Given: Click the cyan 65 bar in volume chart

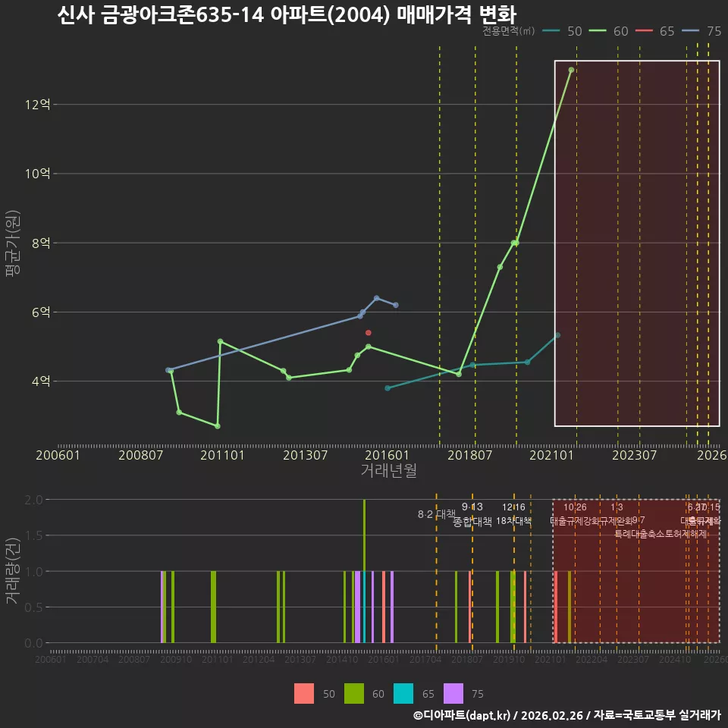Looking at the screenshot, I should [364, 607].
